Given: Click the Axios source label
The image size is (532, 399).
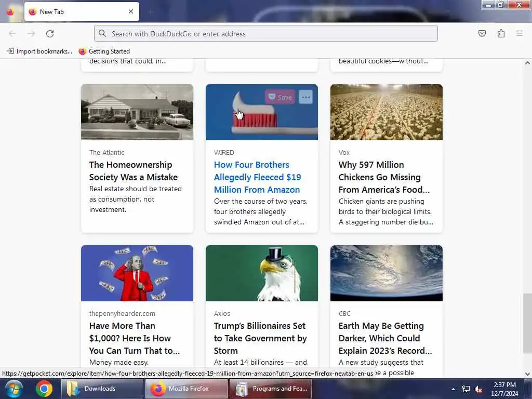Looking at the screenshot, I should (222, 313).
